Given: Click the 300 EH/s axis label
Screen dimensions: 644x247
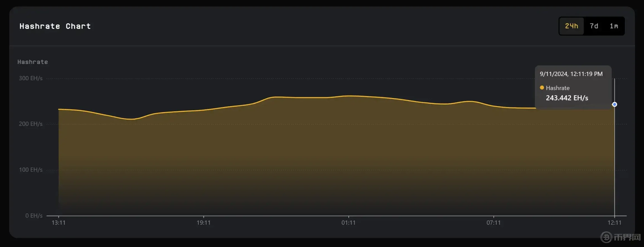Looking at the screenshot, I should click(x=31, y=78).
